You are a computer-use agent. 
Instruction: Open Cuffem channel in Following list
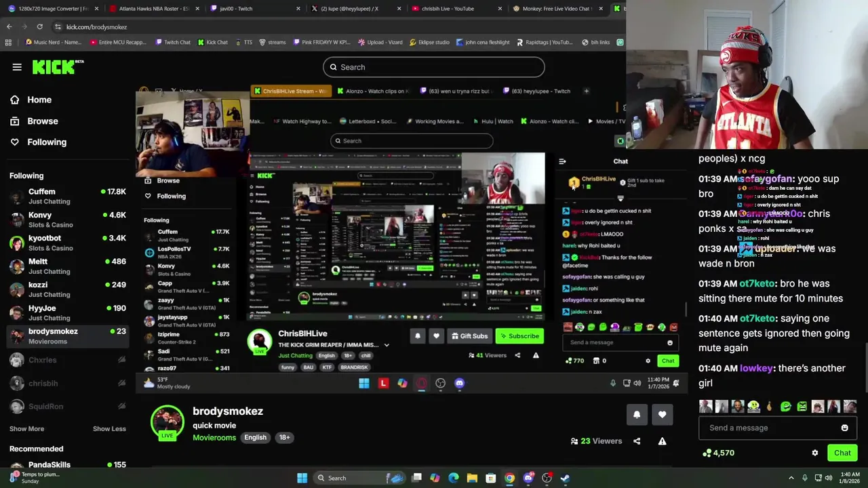[68, 196]
